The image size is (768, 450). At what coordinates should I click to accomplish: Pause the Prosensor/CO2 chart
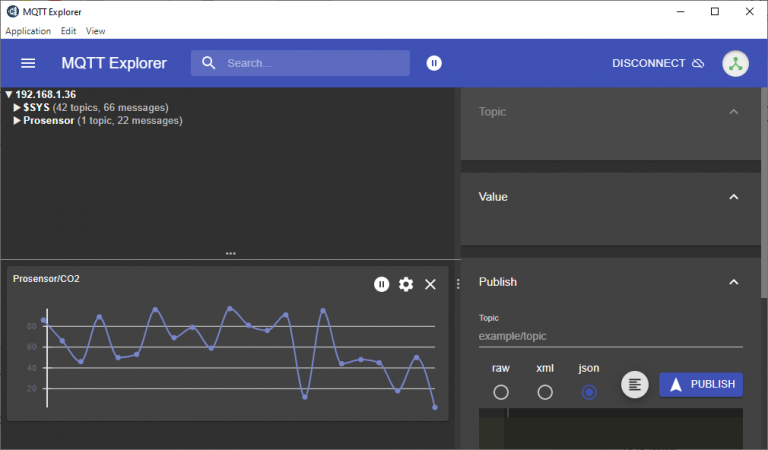[381, 284]
